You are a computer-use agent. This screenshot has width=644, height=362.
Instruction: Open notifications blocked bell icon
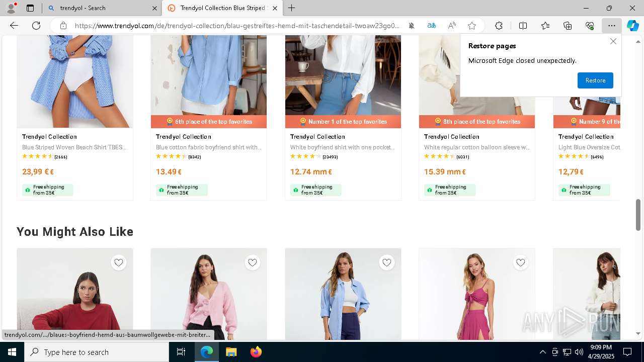click(x=412, y=26)
